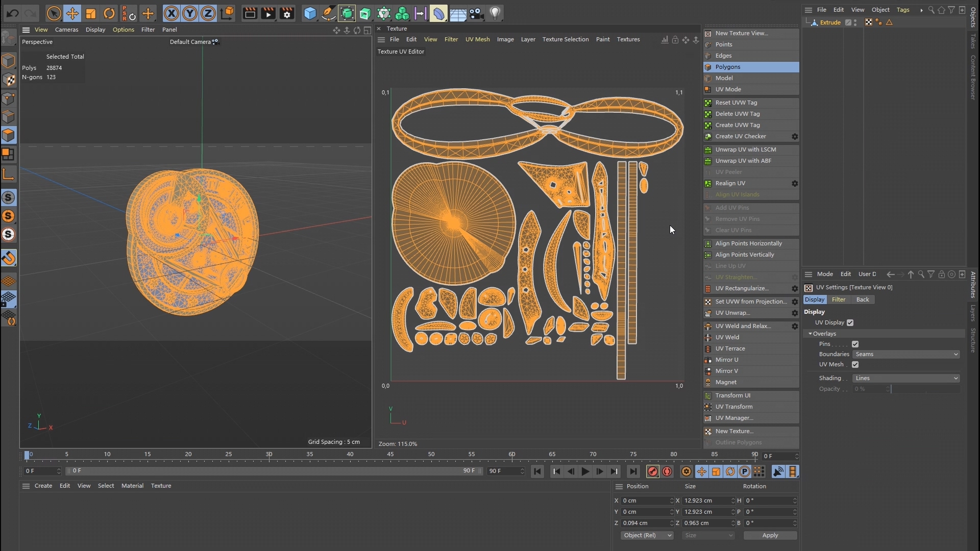
Task: Collapse the Overlays section
Action: pos(810,334)
